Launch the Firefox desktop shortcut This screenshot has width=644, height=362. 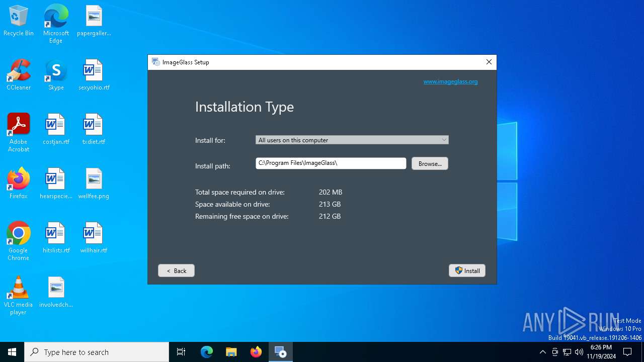(19, 184)
